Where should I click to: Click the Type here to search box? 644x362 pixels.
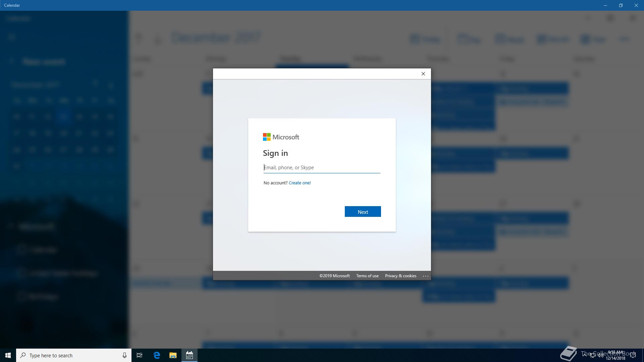pos(74,355)
